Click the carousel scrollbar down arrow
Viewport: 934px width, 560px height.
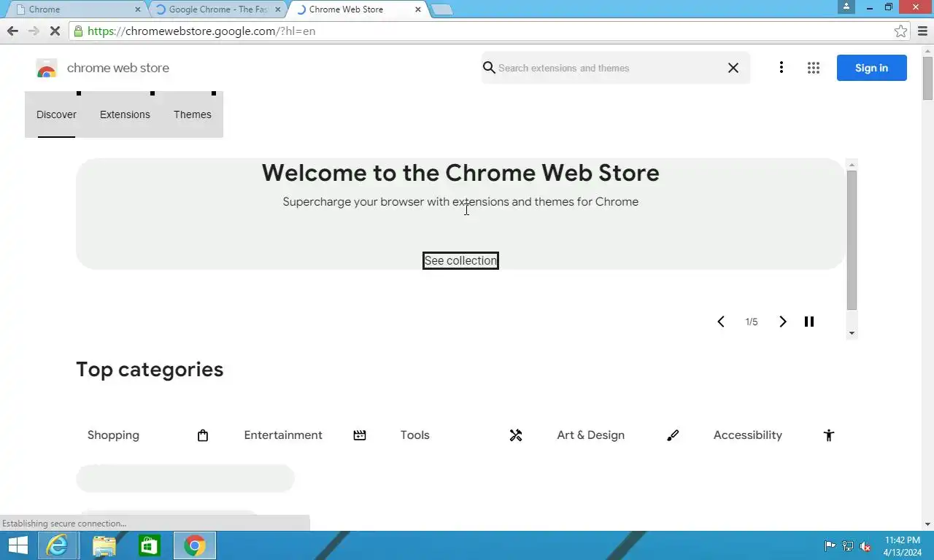click(x=852, y=333)
